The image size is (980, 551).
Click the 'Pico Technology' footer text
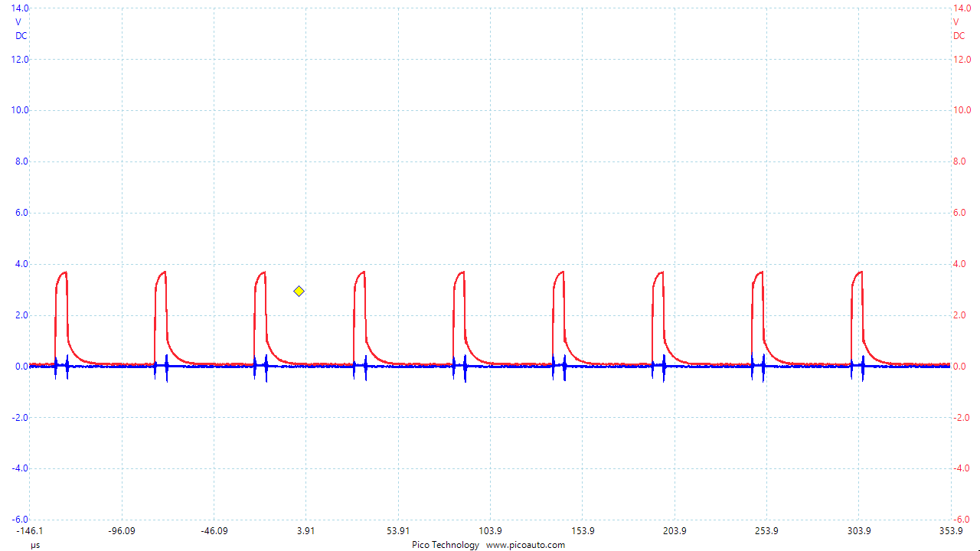point(446,545)
